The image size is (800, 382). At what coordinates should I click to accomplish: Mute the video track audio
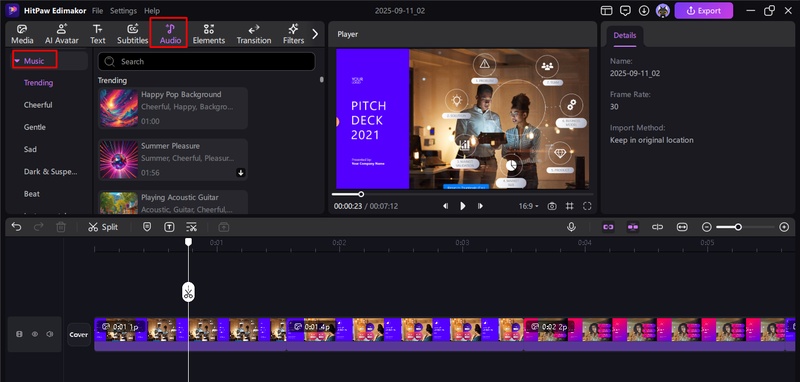point(49,335)
